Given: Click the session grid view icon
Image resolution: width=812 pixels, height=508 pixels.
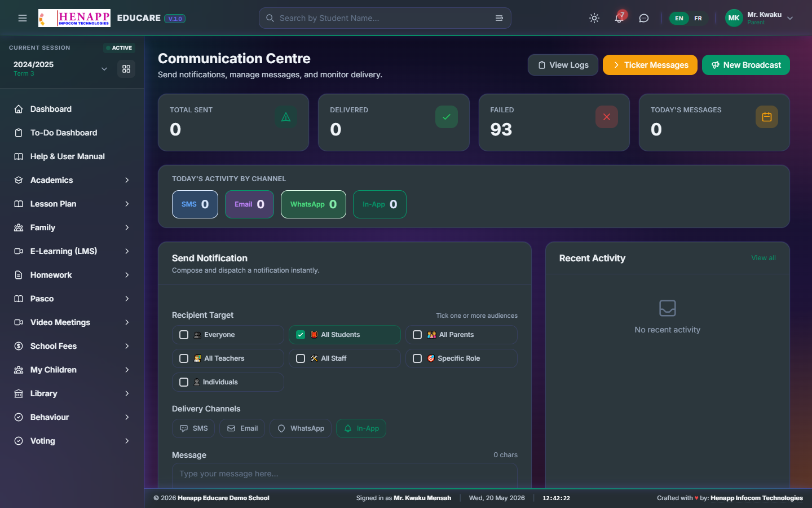Looking at the screenshot, I should coord(126,69).
